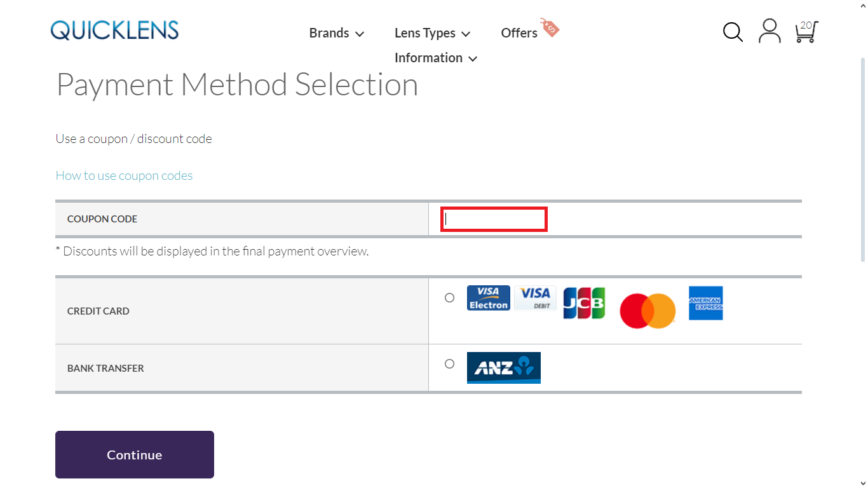
Task: Click the Mastercard logo
Action: point(648,311)
